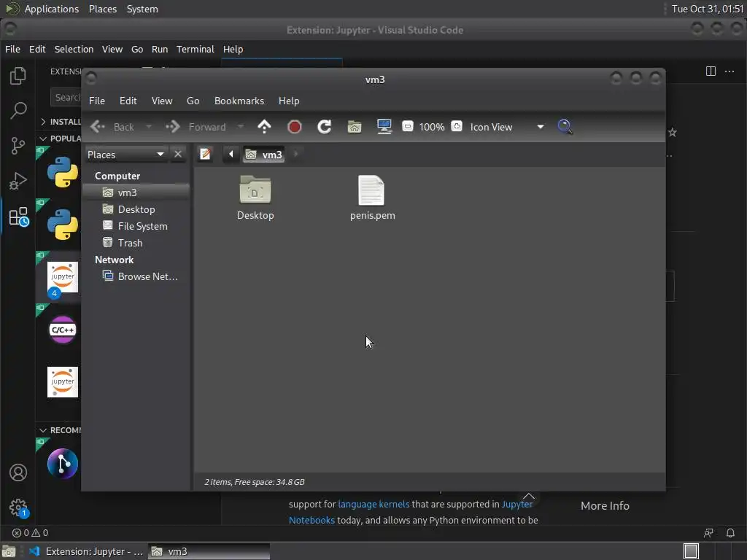Viewport: 747px width, 560px height.
Task: Select Desktop in Places sidebar
Action: tap(136, 209)
